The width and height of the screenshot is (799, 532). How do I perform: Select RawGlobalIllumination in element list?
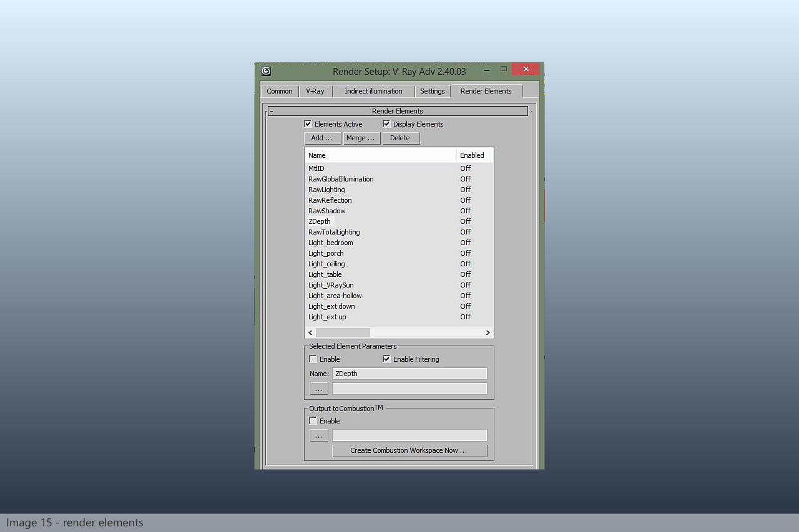pyautogui.click(x=341, y=179)
